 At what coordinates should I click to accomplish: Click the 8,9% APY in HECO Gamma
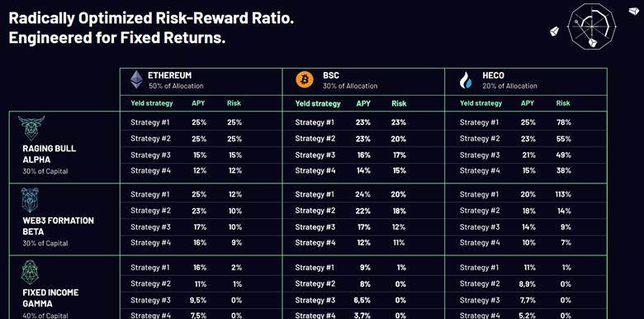point(527,284)
